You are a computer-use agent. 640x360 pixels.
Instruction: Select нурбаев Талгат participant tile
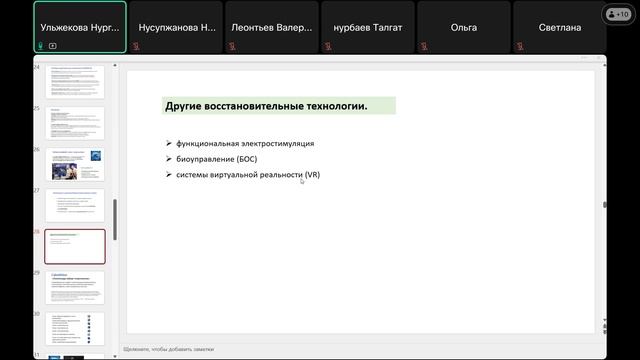368,27
